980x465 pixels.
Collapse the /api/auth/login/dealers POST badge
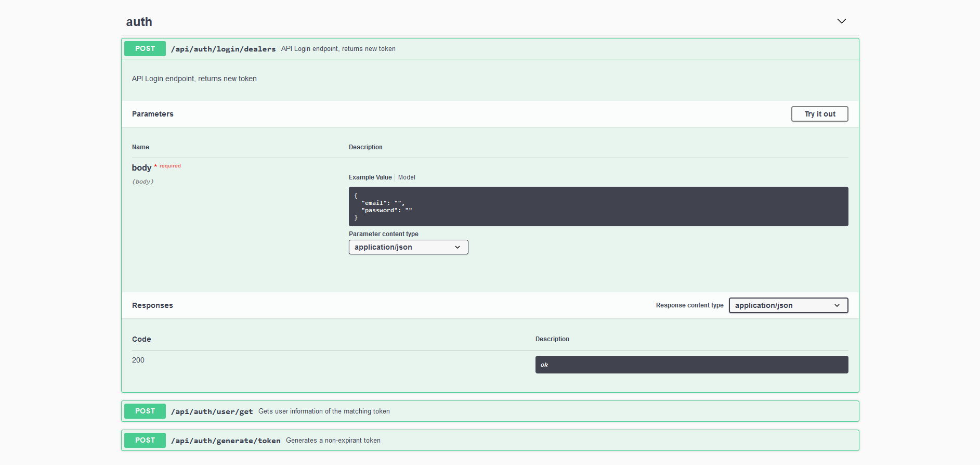point(145,48)
